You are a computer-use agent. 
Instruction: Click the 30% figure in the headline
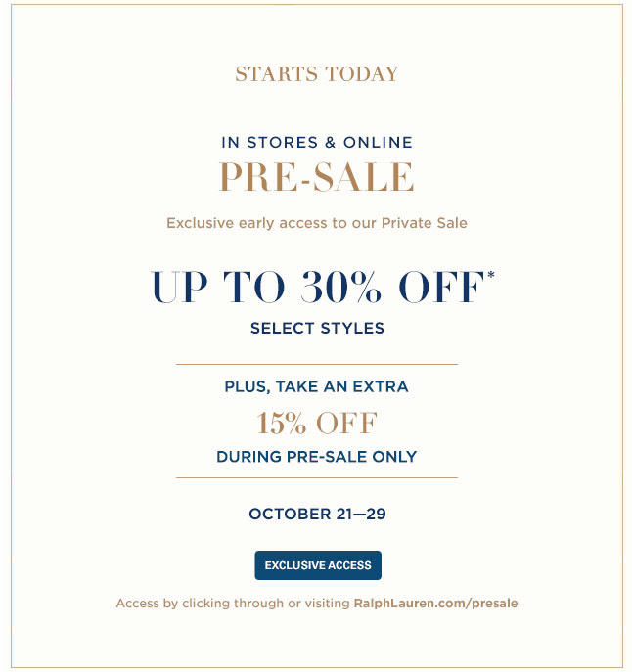coord(340,287)
